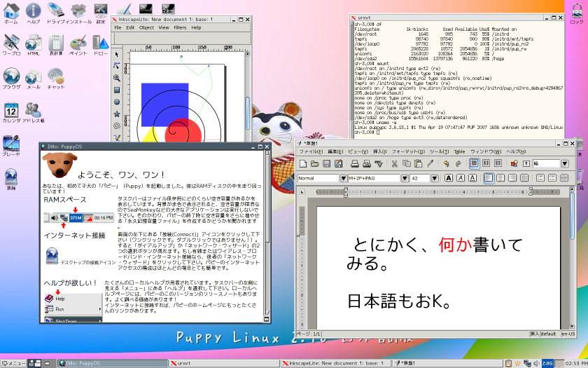
Task: Open the M+2P+IPAG font dropdown arrow
Action: click(x=405, y=178)
